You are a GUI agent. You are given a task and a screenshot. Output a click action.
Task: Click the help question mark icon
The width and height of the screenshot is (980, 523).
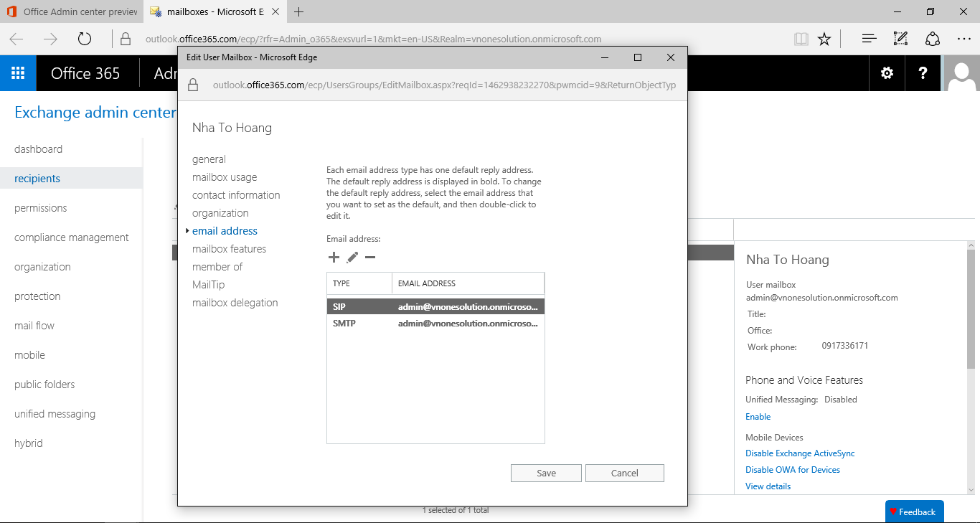(x=923, y=73)
